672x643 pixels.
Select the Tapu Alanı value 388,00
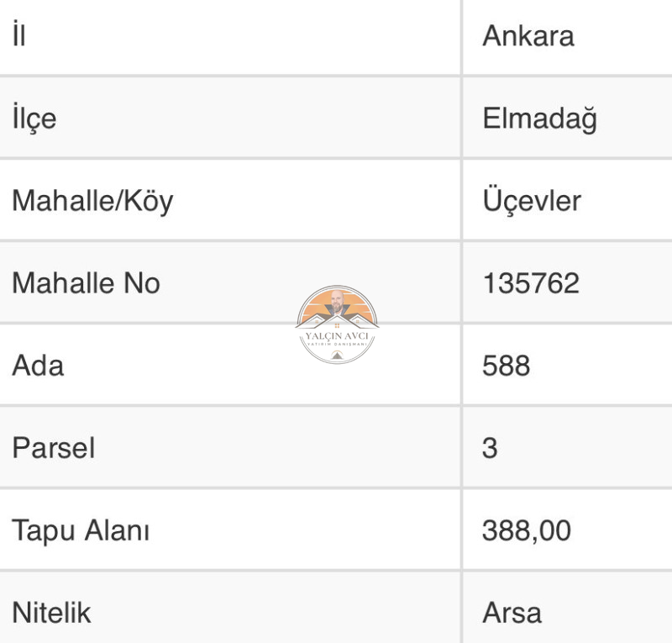click(527, 530)
